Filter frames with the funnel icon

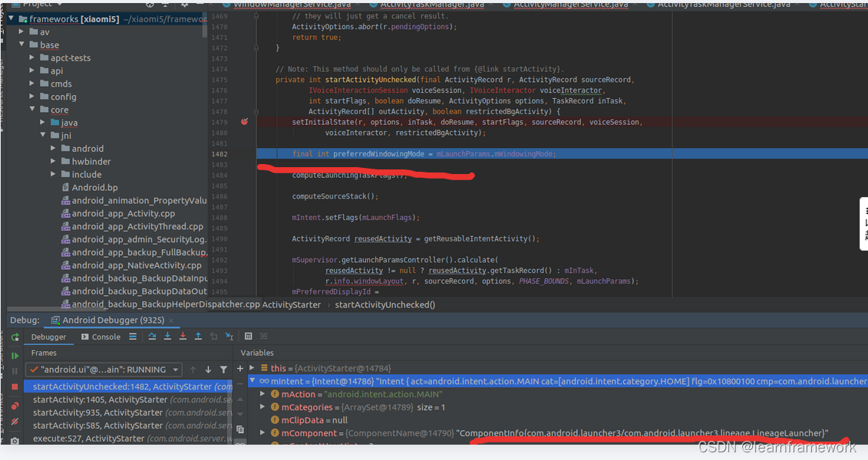point(223,370)
